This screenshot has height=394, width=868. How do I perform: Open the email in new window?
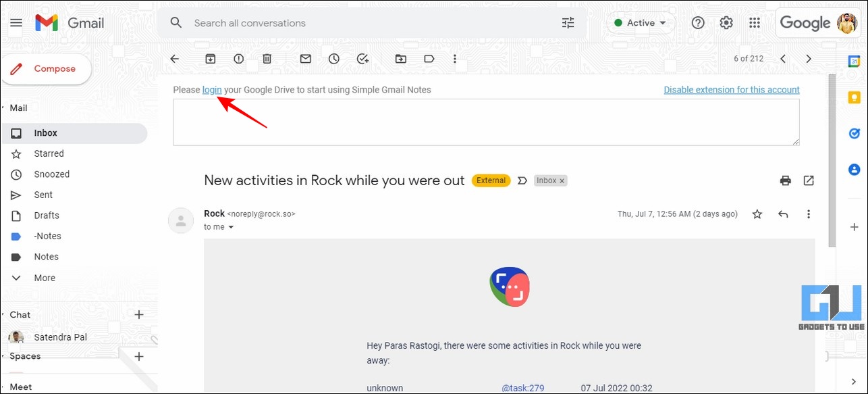click(809, 180)
